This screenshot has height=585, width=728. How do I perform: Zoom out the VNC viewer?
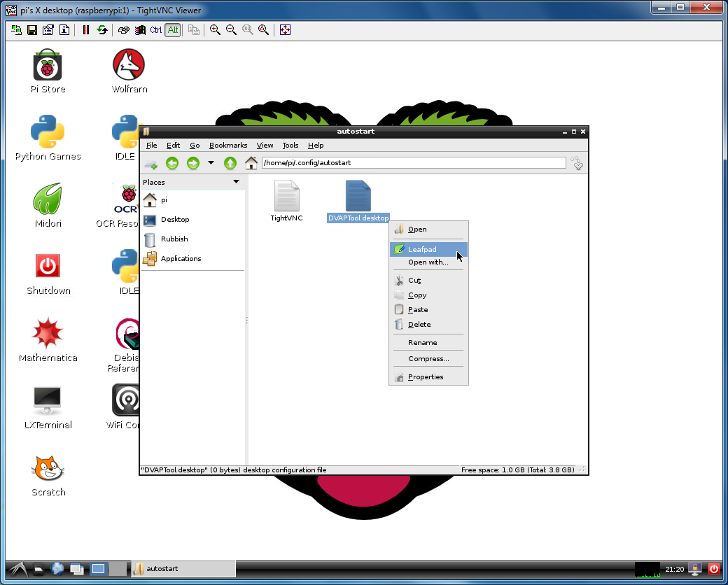[x=231, y=30]
